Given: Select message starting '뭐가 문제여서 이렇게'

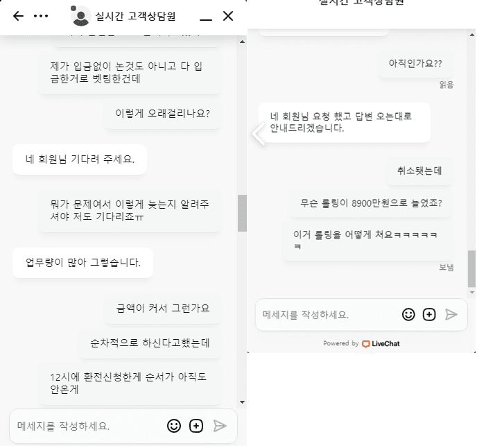Looking at the screenshot, I should tap(130, 210).
